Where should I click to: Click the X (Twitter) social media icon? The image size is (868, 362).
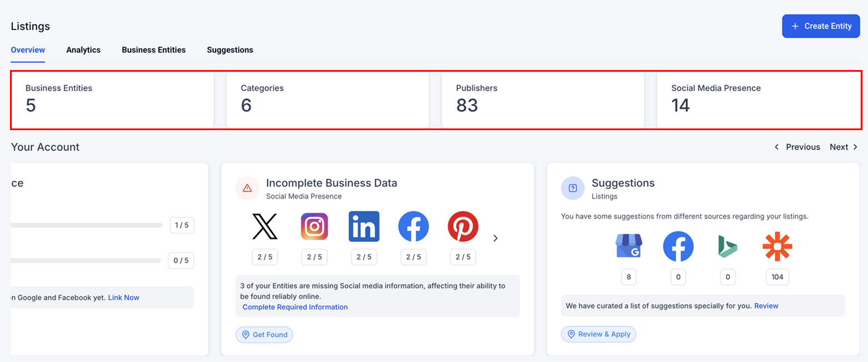pos(265,227)
